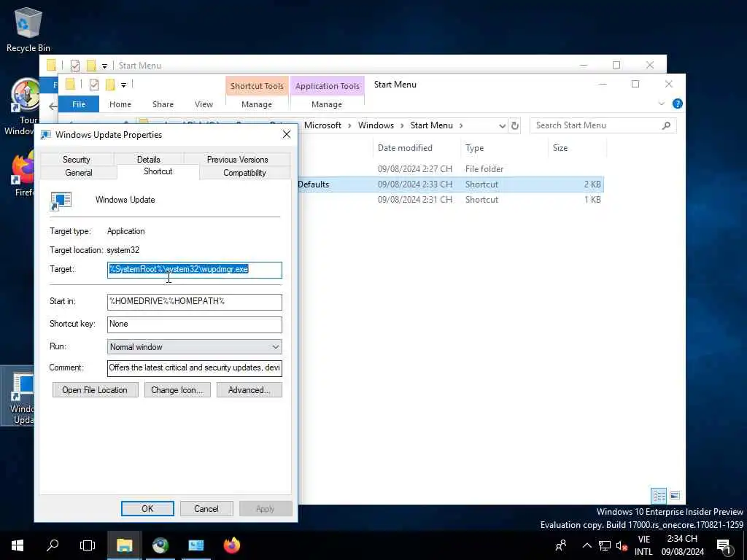747x560 pixels.
Task: Open the Home ribbon tab
Action: tap(120, 104)
